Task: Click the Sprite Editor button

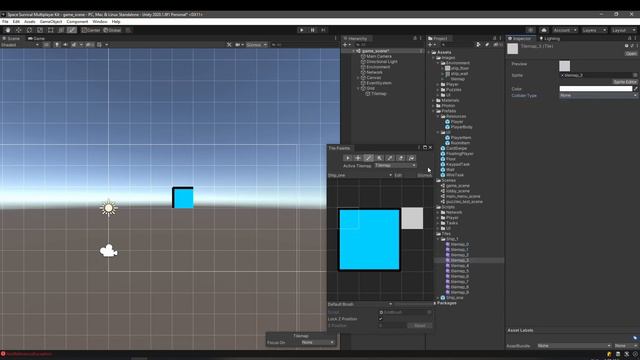Action: (625, 82)
